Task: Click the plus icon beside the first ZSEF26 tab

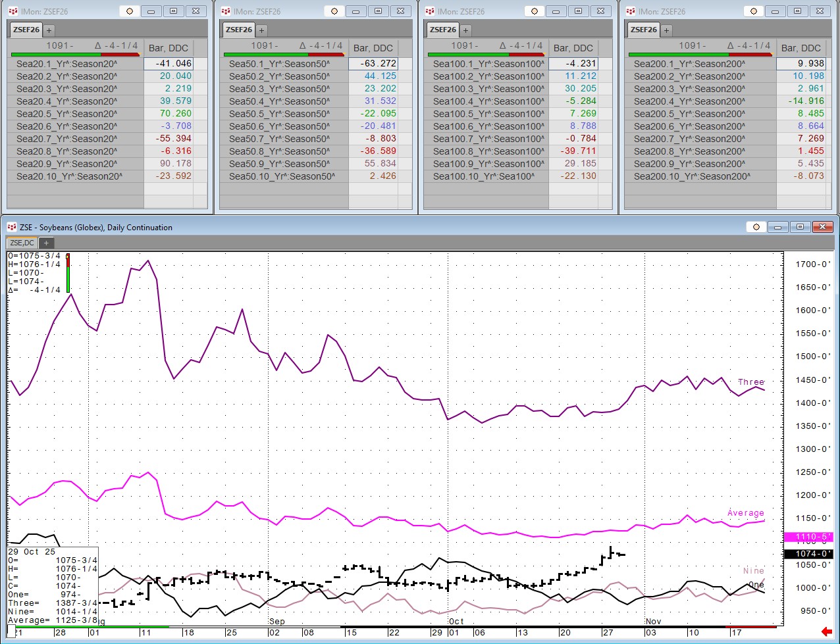Action: click(50, 30)
